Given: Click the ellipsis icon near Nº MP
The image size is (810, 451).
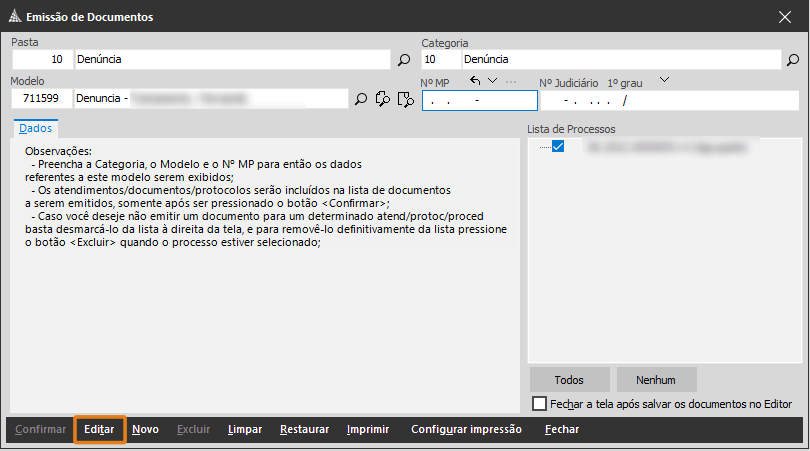Looking at the screenshot, I should coord(511,82).
